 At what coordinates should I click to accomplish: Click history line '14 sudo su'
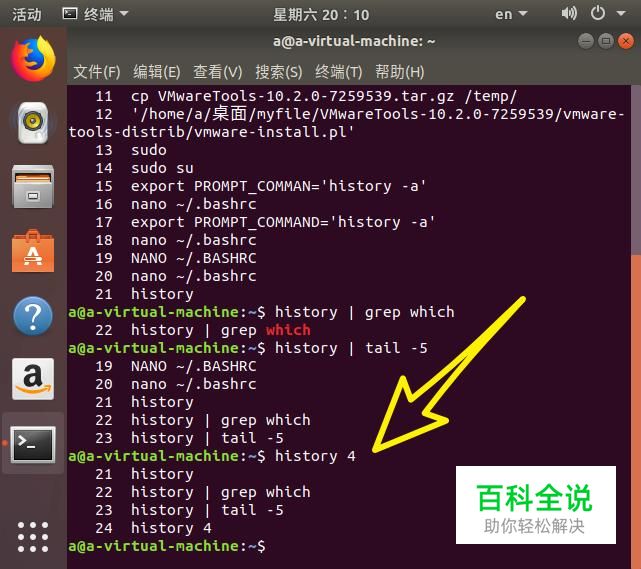[x=144, y=168]
